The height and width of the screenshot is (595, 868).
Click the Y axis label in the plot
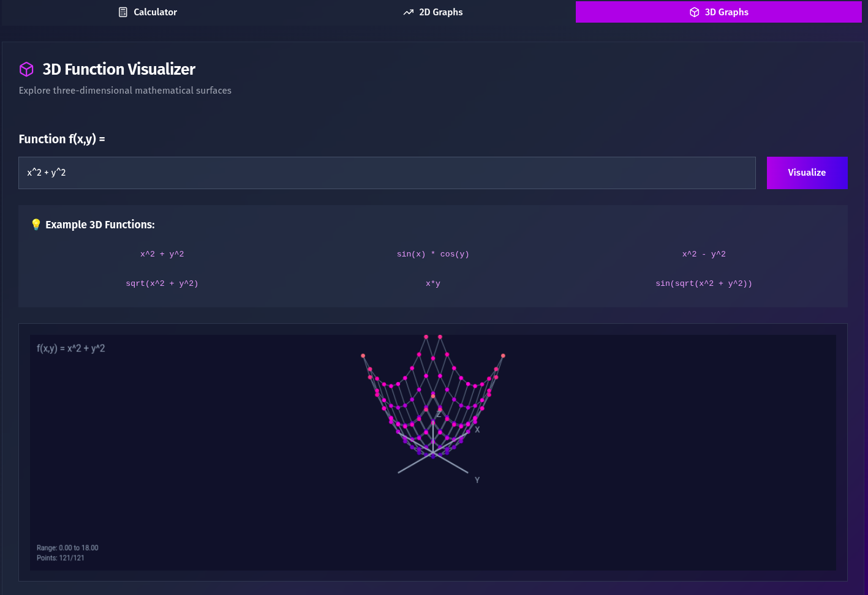click(x=477, y=480)
